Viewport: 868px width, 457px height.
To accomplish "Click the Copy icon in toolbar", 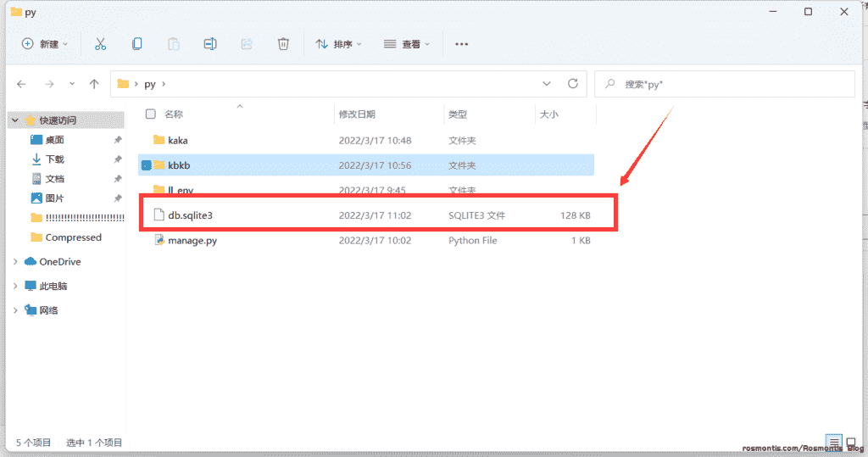I will [x=136, y=44].
